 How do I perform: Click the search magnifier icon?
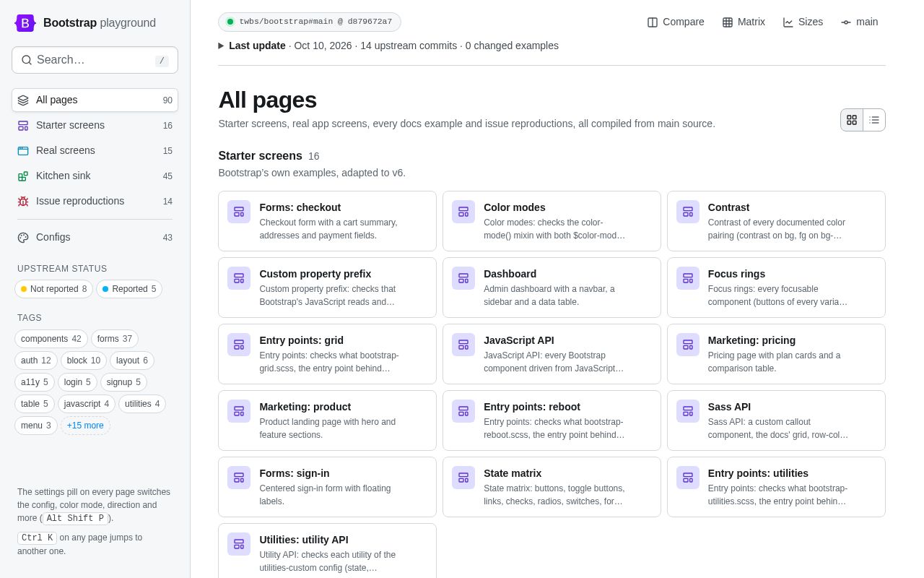click(27, 60)
